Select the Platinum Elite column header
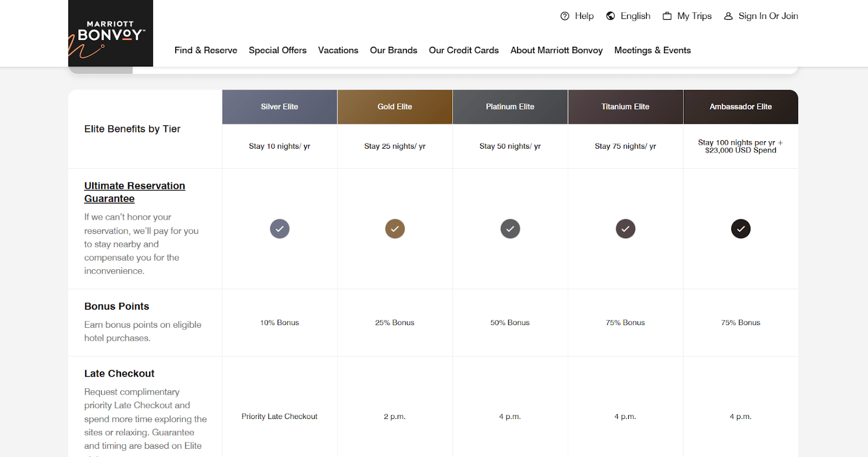The height and width of the screenshot is (457, 868). (x=510, y=107)
